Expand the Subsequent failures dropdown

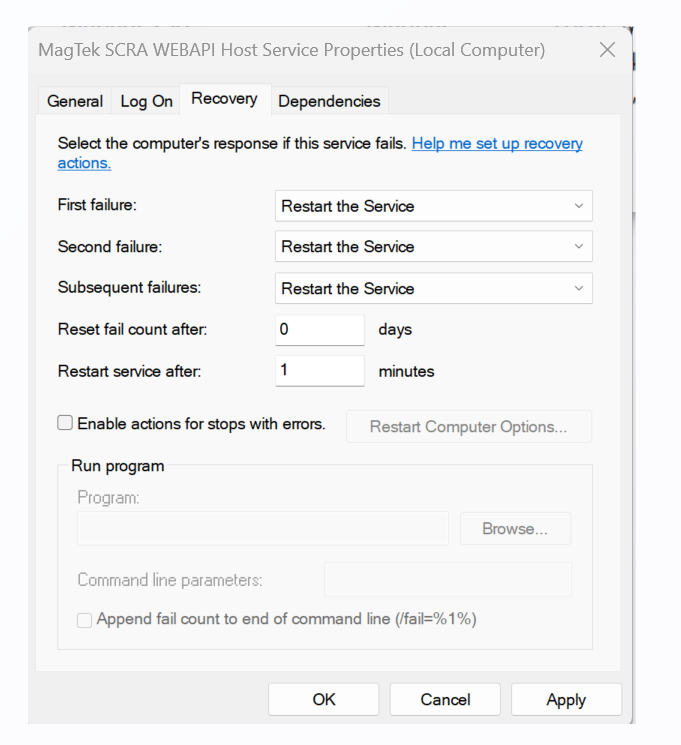tap(433, 289)
